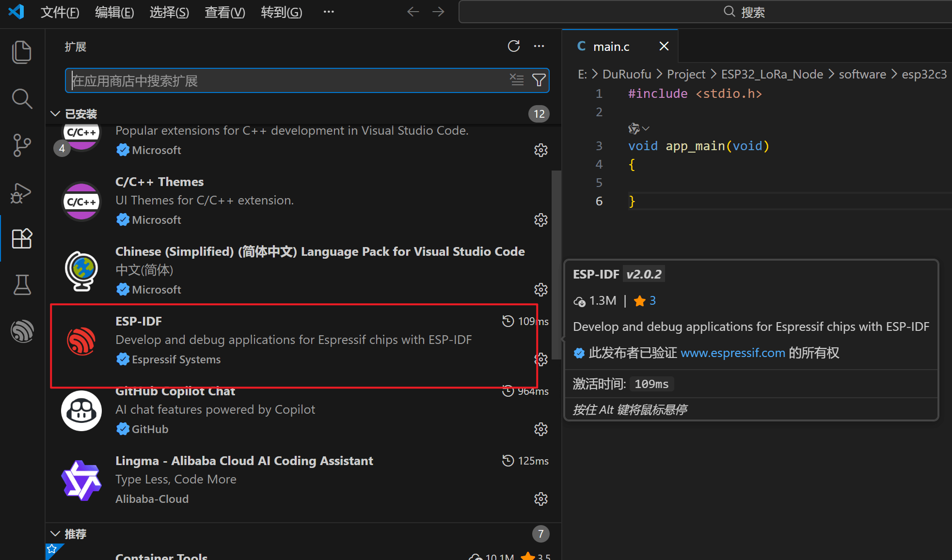The height and width of the screenshot is (560, 952).
Task: Open the Testing flask view
Action: (22, 285)
